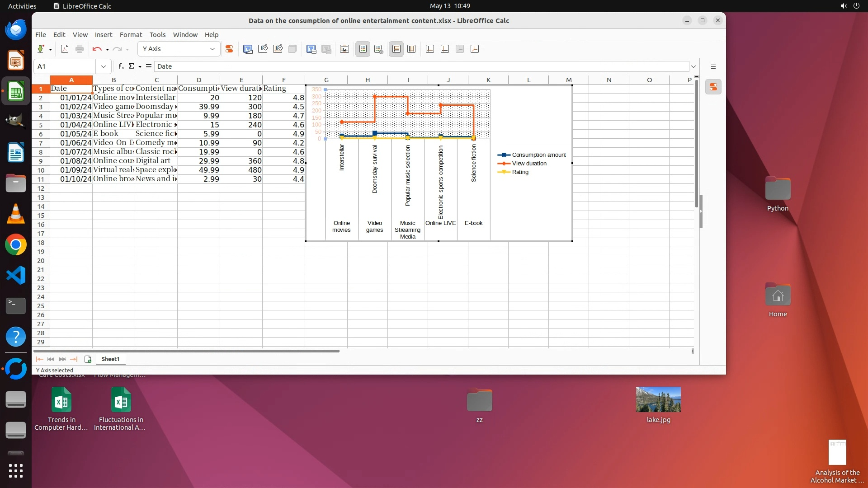The image size is (868, 488).
Task: Click the Format Selection icon
Action: click(229, 49)
